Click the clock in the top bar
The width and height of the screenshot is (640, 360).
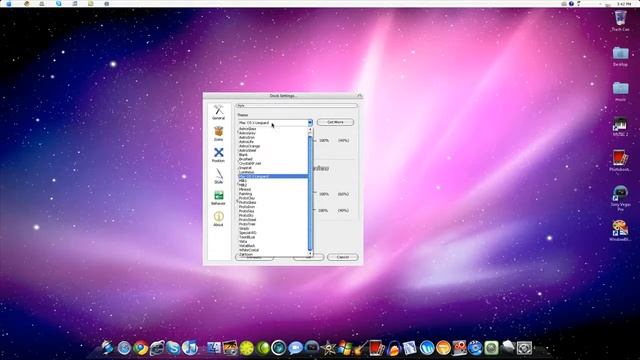pos(624,3)
